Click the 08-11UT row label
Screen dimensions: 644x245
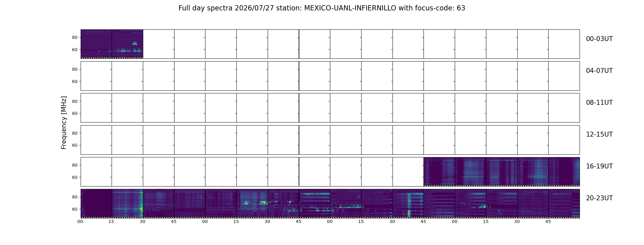pos(599,103)
